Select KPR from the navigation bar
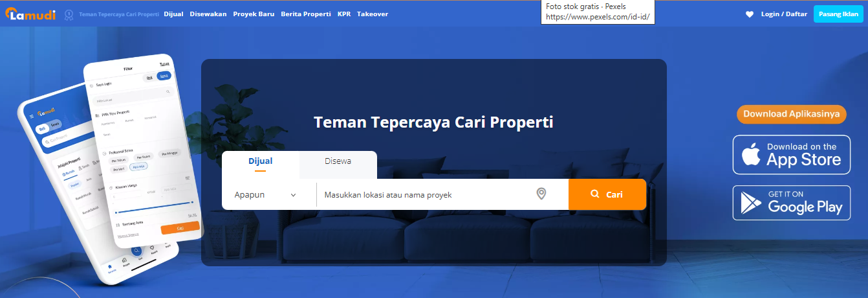This screenshot has width=868, height=298. click(x=343, y=14)
